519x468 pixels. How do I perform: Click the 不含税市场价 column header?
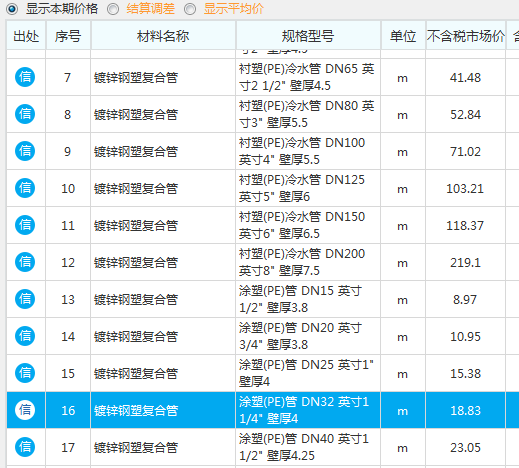[x=465, y=36]
